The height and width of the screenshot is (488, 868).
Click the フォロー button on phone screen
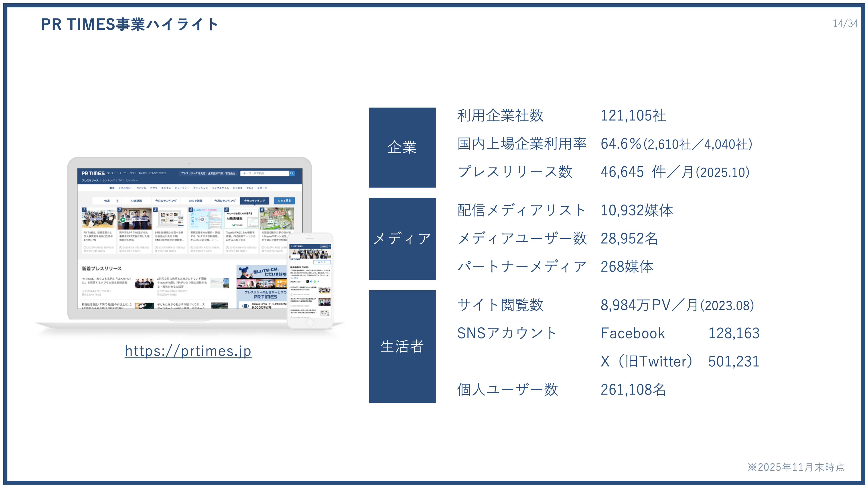click(x=322, y=262)
